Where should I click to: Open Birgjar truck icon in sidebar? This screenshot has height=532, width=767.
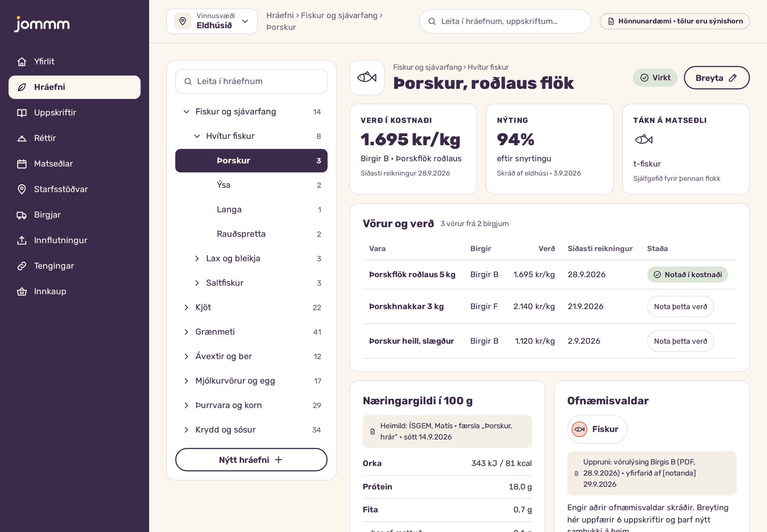click(22, 215)
